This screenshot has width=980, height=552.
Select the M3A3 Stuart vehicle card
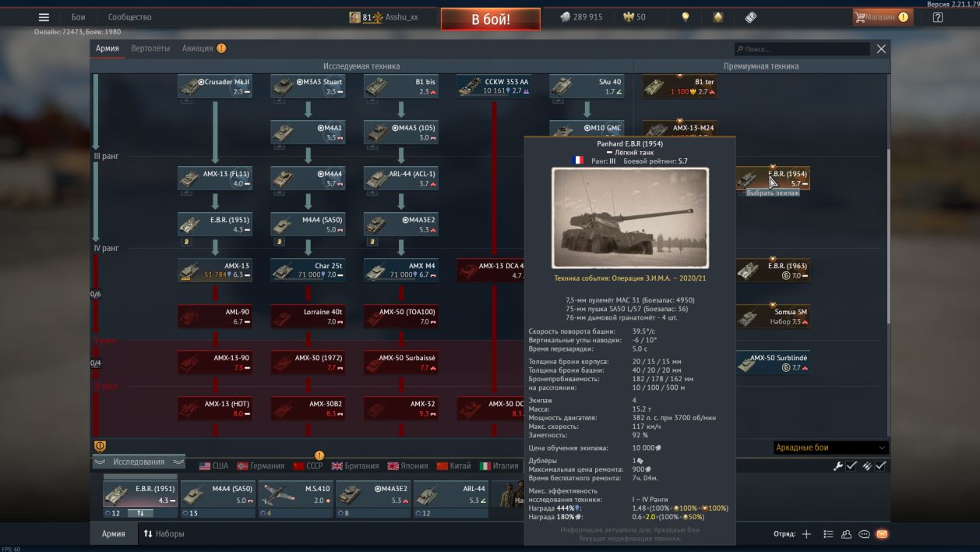(308, 86)
